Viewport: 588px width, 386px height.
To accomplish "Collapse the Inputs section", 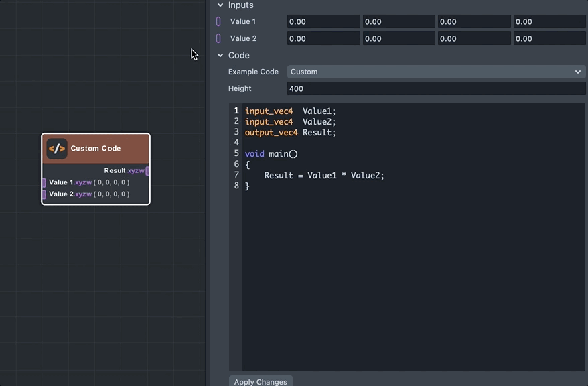I will point(220,5).
